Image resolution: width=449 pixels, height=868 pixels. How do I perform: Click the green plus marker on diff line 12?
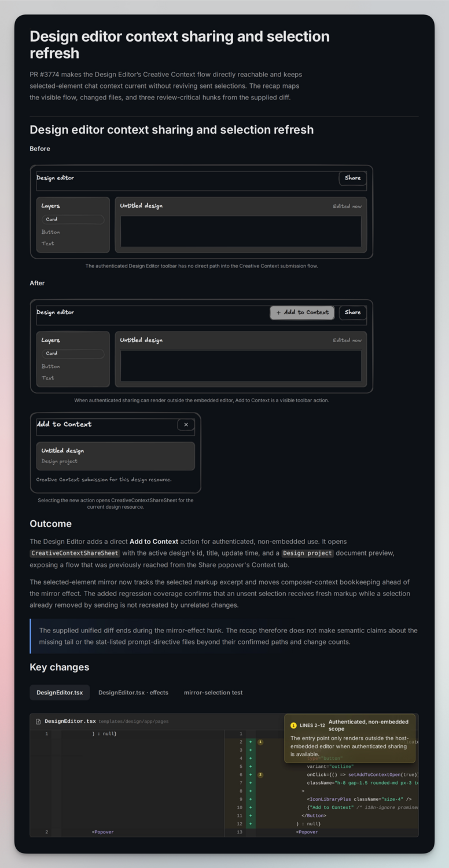[251, 823]
